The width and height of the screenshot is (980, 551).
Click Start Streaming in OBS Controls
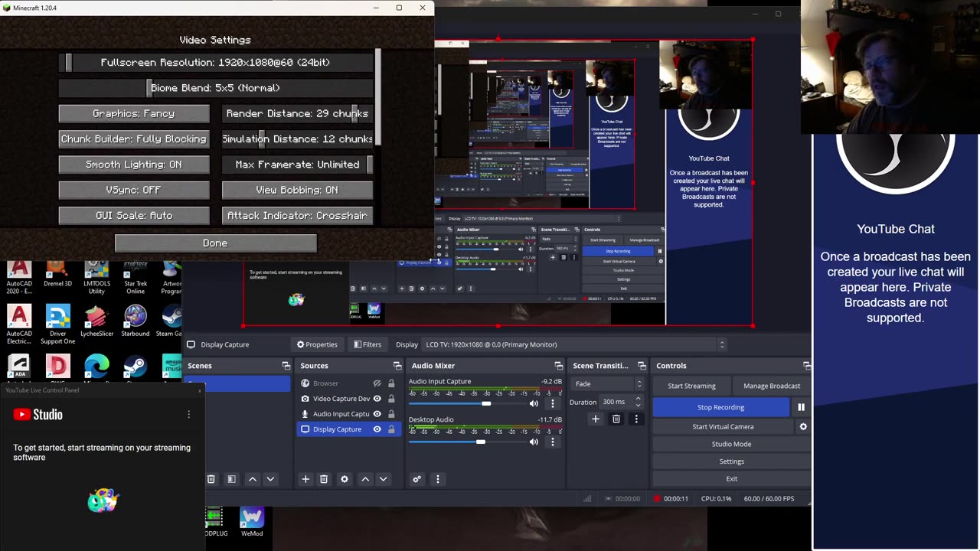click(691, 386)
